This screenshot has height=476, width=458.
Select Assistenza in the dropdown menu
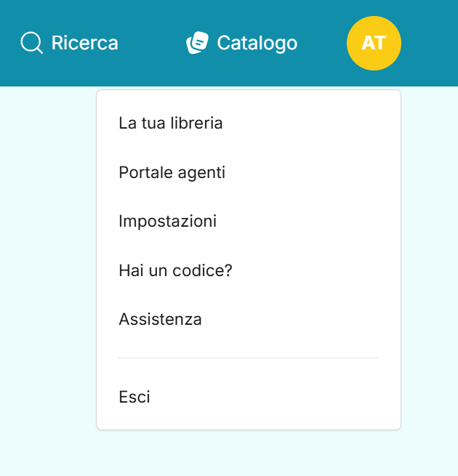click(x=161, y=319)
